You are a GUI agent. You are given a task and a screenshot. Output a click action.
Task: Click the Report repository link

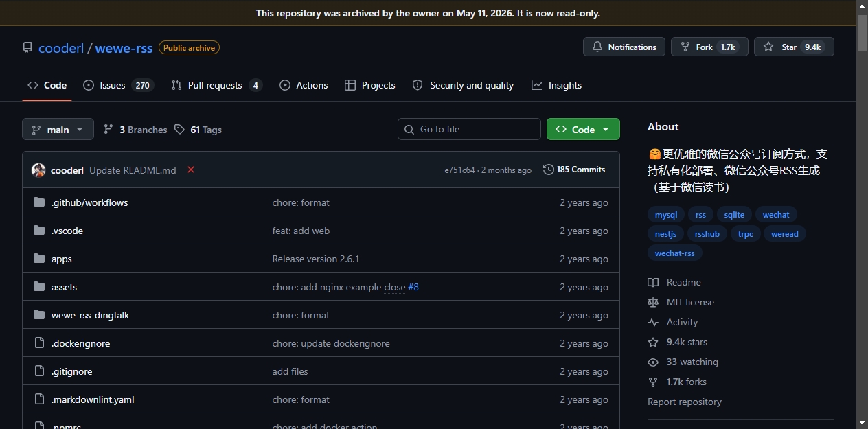point(685,402)
